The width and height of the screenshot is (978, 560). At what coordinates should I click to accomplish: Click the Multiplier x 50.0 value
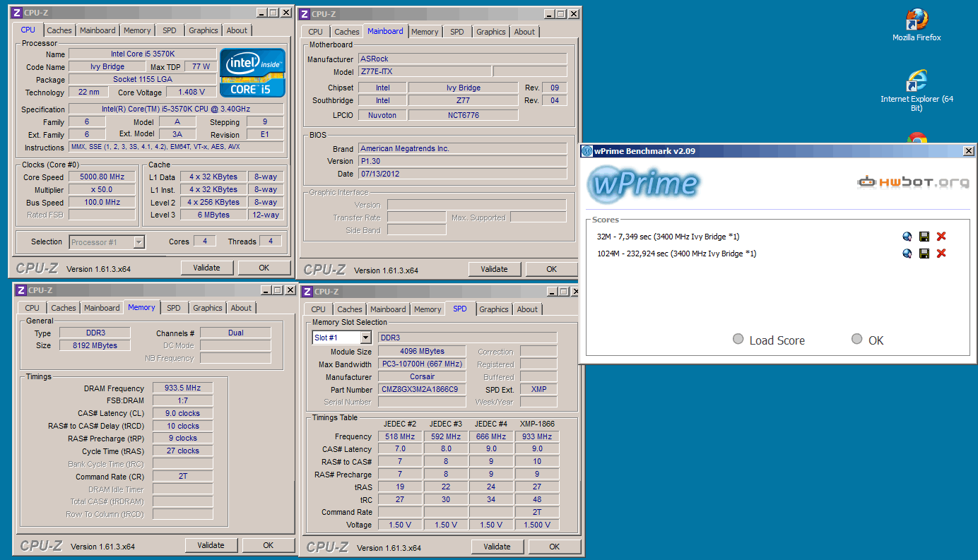(x=102, y=190)
